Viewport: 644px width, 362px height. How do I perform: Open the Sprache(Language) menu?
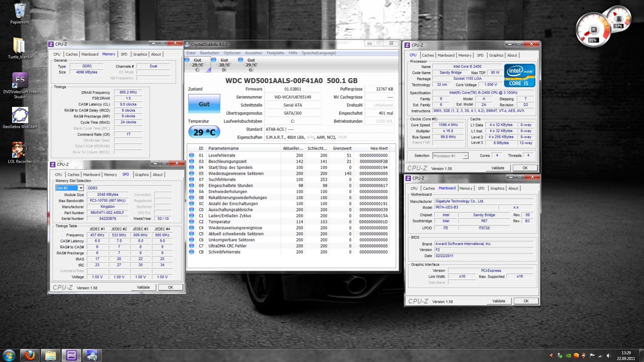(x=319, y=53)
